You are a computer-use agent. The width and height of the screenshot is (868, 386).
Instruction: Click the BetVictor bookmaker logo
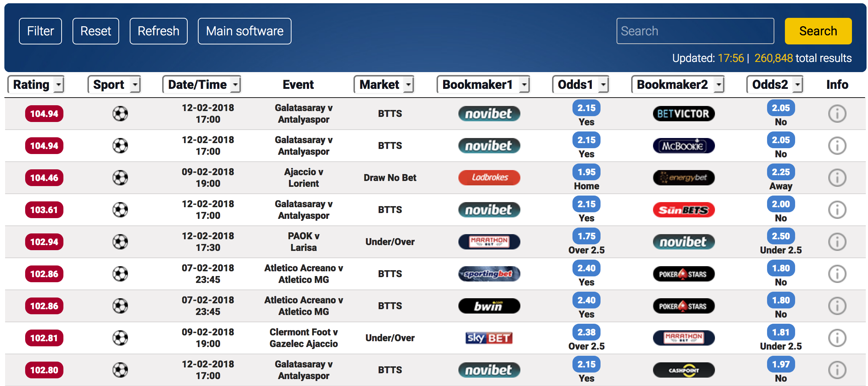pyautogui.click(x=684, y=114)
